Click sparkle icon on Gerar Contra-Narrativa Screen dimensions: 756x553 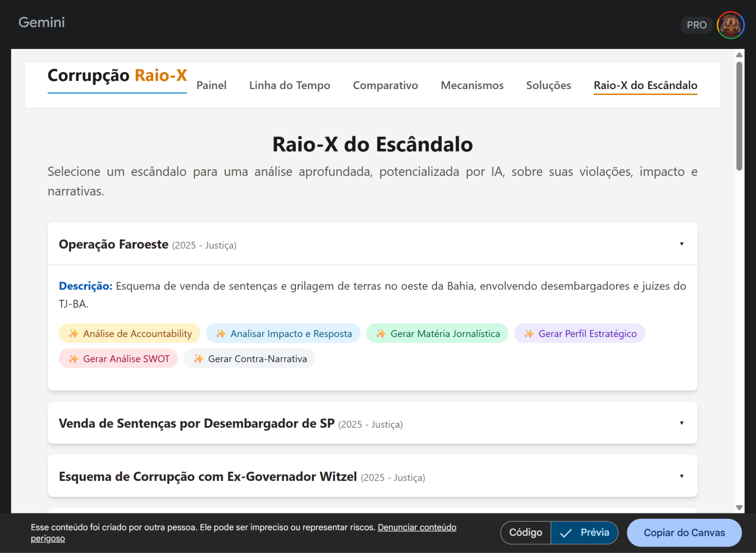(198, 359)
